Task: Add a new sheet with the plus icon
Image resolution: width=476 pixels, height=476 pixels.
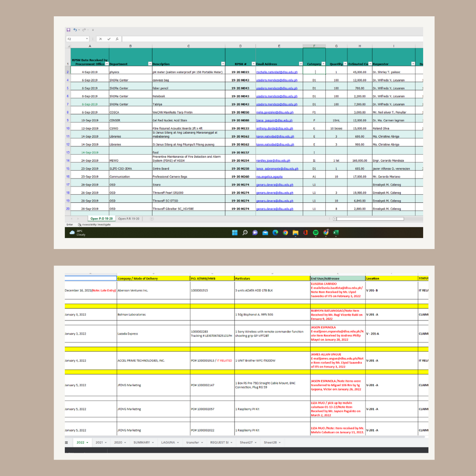Action: click(152, 219)
